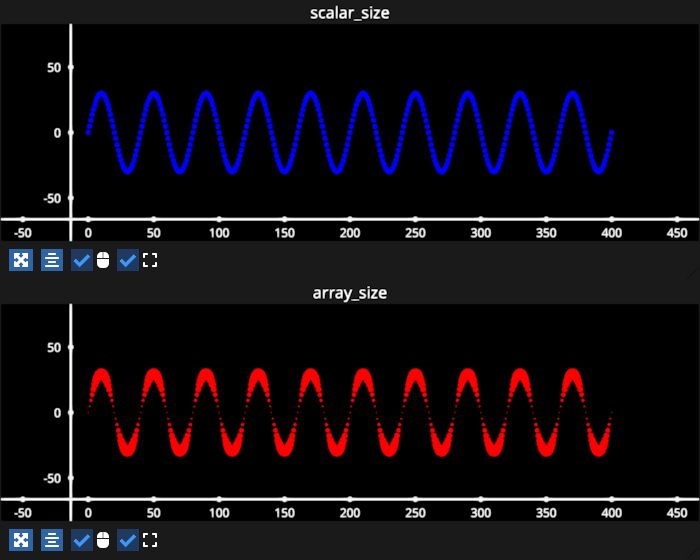700x560 pixels.
Task: Click mouse icon in scalar_size toolbar
Action: tap(102, 261)
